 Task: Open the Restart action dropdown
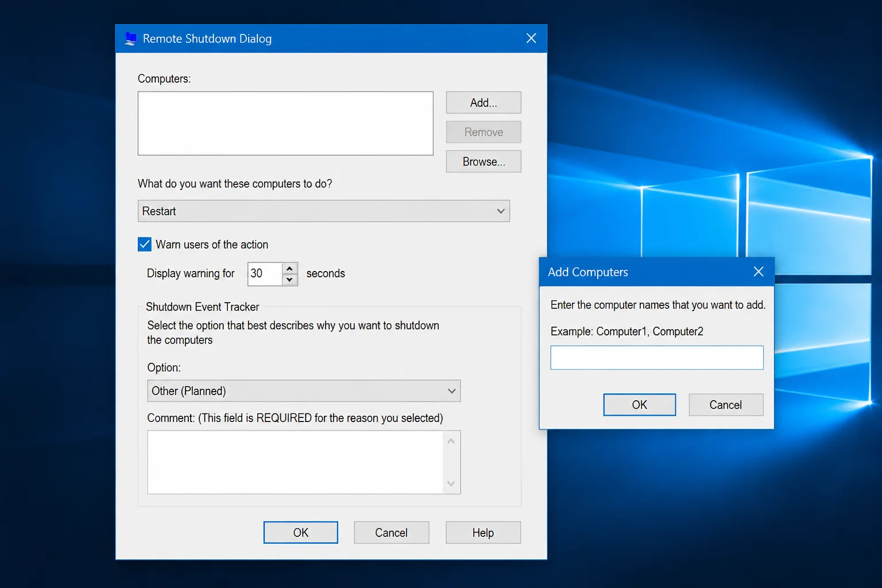pos(324,211)
